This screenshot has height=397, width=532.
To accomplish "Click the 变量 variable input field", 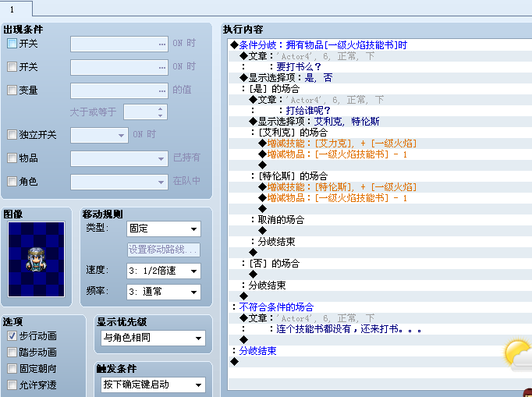I will [x=119, y=91].
